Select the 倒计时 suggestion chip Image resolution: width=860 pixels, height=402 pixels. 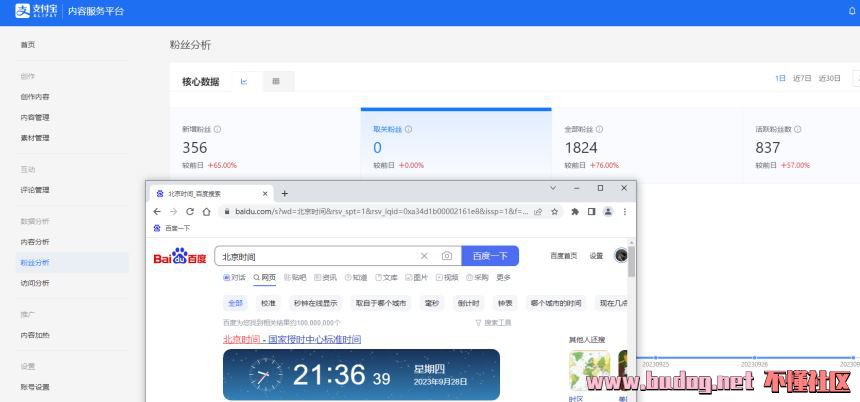click(467, 303)
